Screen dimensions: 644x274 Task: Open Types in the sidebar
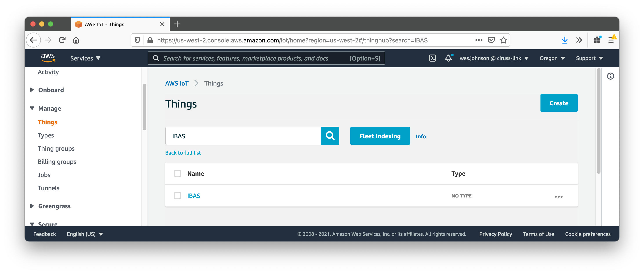[x=46, y=135]
